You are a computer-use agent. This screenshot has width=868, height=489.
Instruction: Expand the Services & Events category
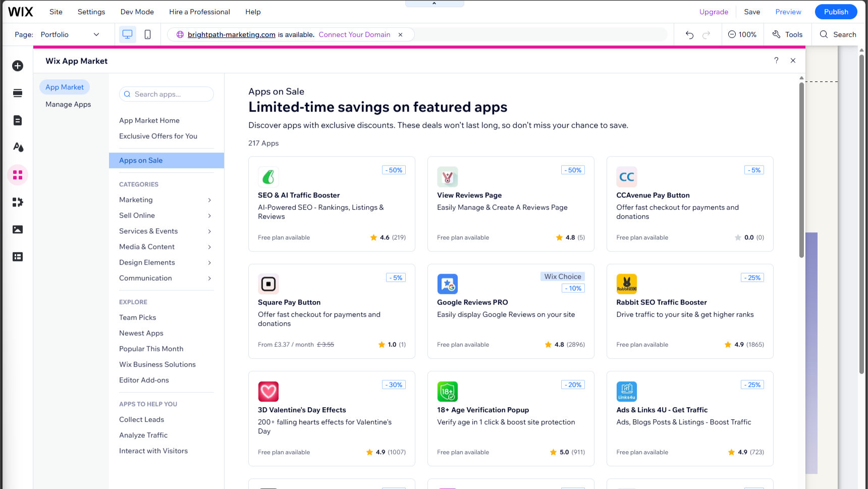tap(166, 231)
